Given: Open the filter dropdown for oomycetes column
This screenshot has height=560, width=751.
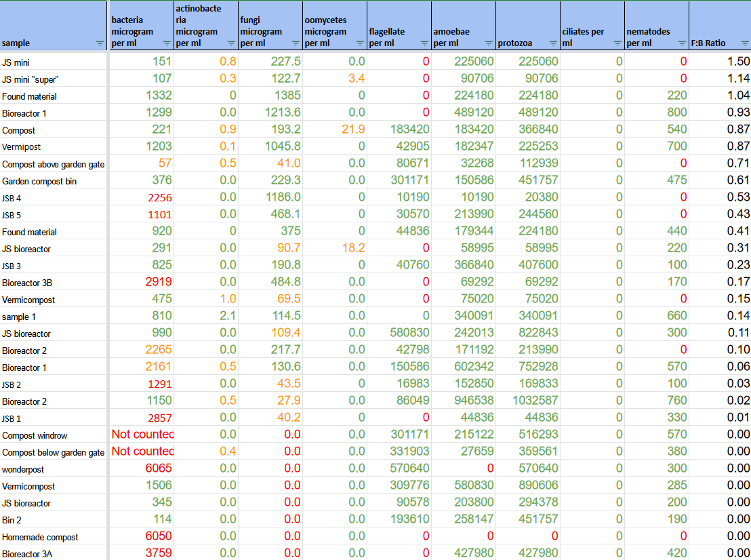Looking at the screenshot, I should 359,43.
